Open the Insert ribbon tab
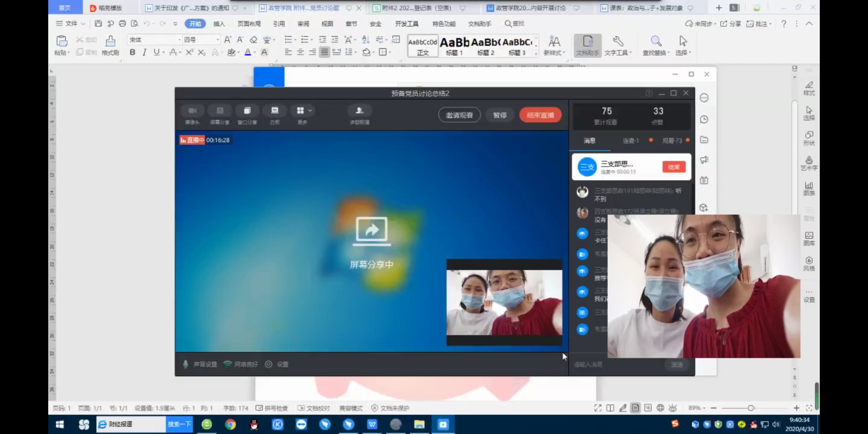This screenshot has height=434, width=868. click(x=219, y=24)
